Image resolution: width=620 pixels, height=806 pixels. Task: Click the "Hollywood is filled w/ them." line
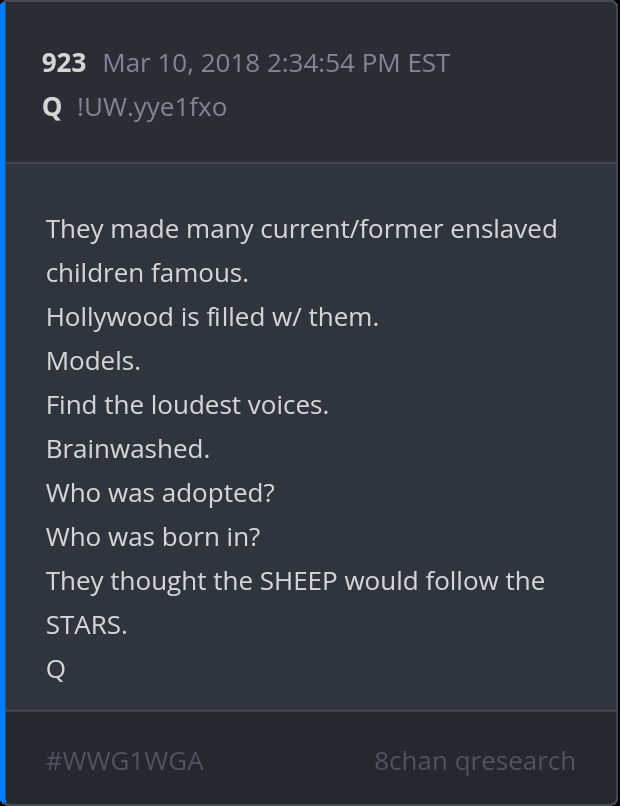tap(212, 317)
